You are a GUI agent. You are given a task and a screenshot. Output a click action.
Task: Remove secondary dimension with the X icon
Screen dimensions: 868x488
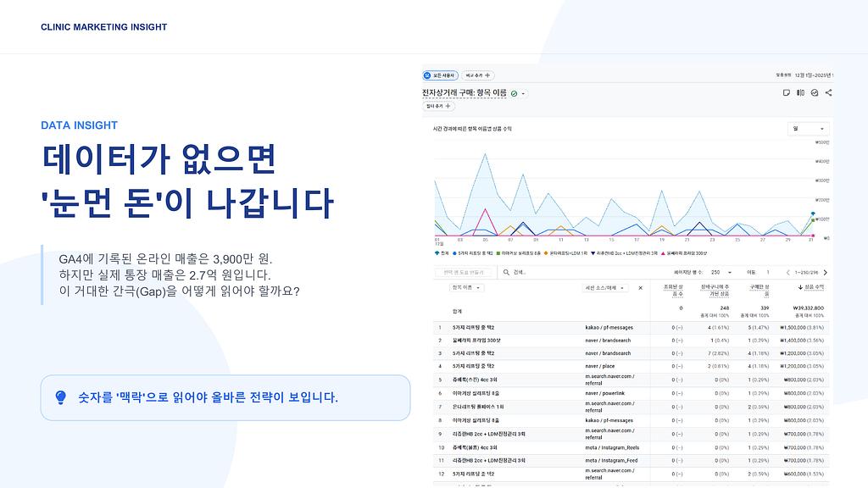click(x=640, y=288)
